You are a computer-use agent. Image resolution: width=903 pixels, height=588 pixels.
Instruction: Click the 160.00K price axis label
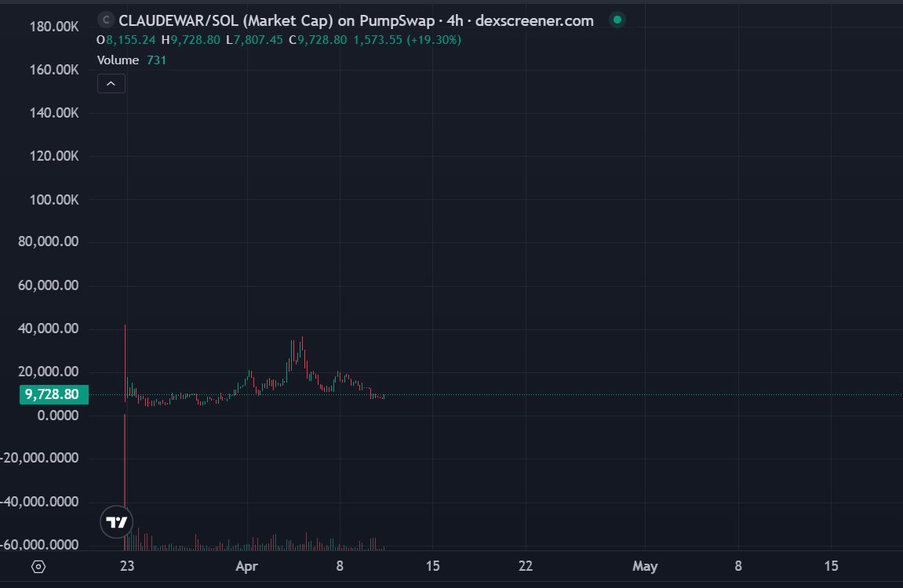pyautogui.click(x=54, y=70)
